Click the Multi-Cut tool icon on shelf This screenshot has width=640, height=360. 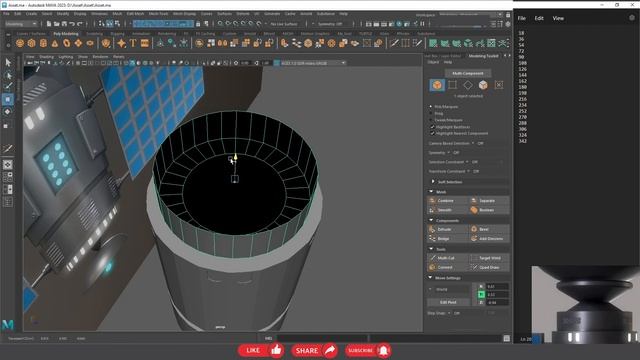pos(394,43)
